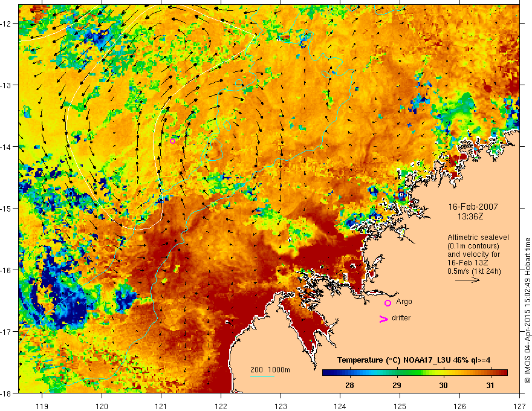Click longitude axis label 123
This screenshot has width=532, height=411.
click(x=281, y=406)
